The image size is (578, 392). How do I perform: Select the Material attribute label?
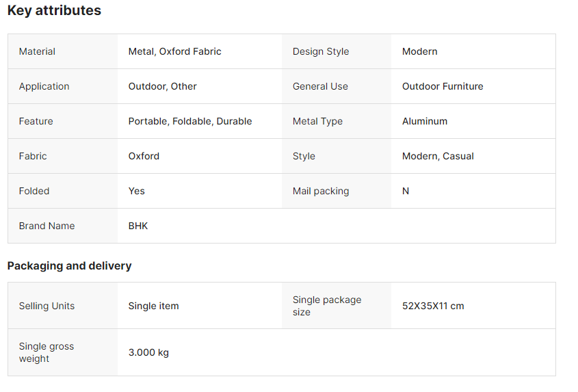click(x=37, y=51)
